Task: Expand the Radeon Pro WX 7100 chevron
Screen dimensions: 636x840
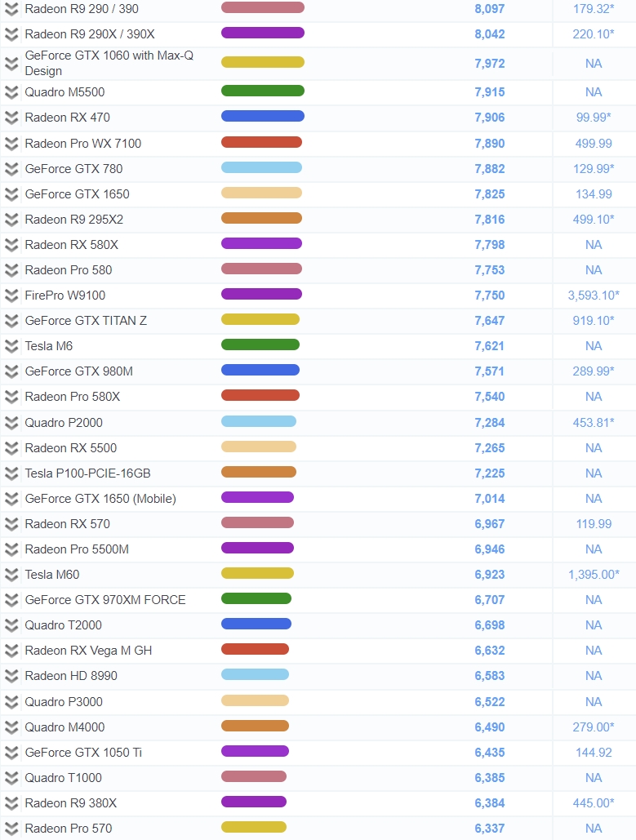Action: [11, 144]
